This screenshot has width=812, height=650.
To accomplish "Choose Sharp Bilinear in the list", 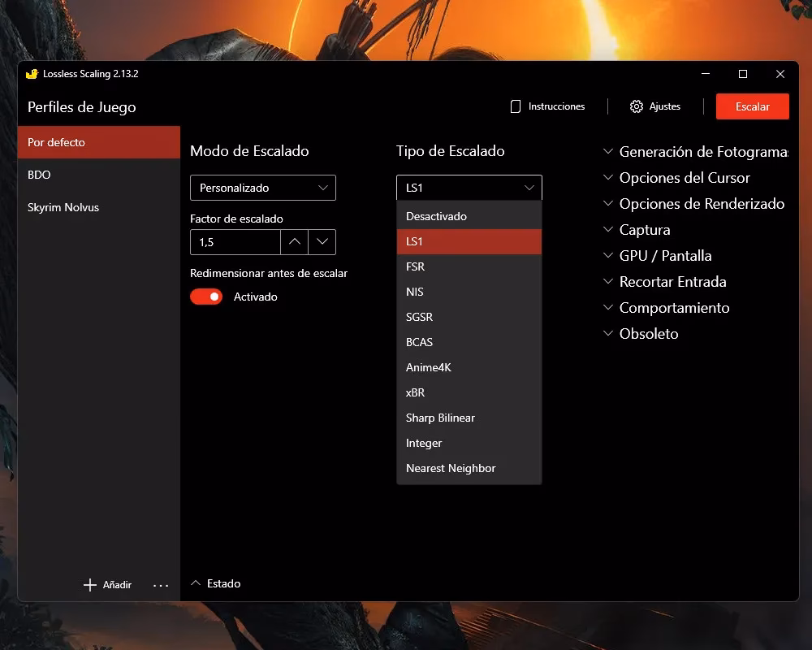I will pos(469,418).
